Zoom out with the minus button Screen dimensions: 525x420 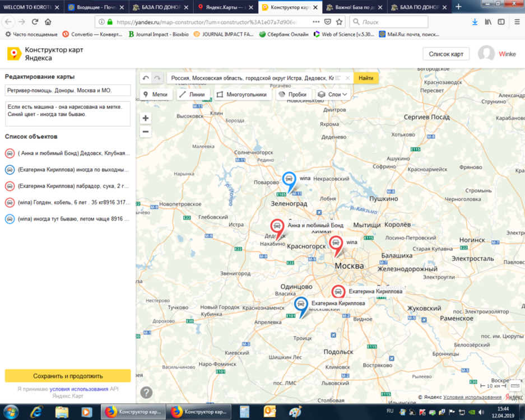tap(146, 132)
